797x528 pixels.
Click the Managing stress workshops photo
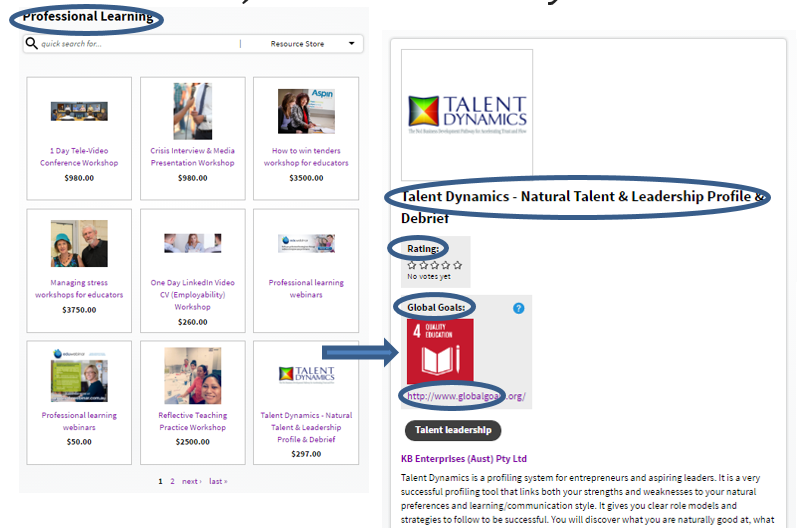(79, 243)
